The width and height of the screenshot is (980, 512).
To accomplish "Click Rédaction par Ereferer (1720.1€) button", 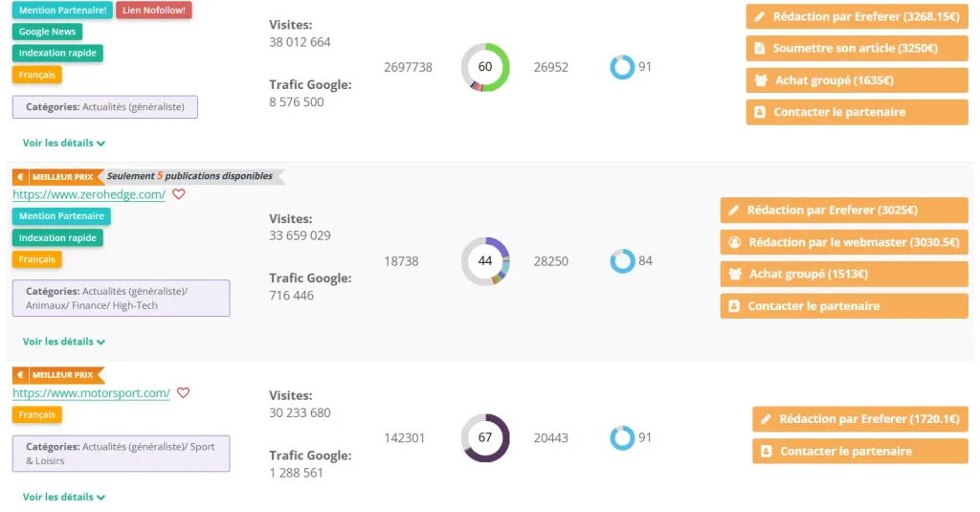I will click(859, 419).
